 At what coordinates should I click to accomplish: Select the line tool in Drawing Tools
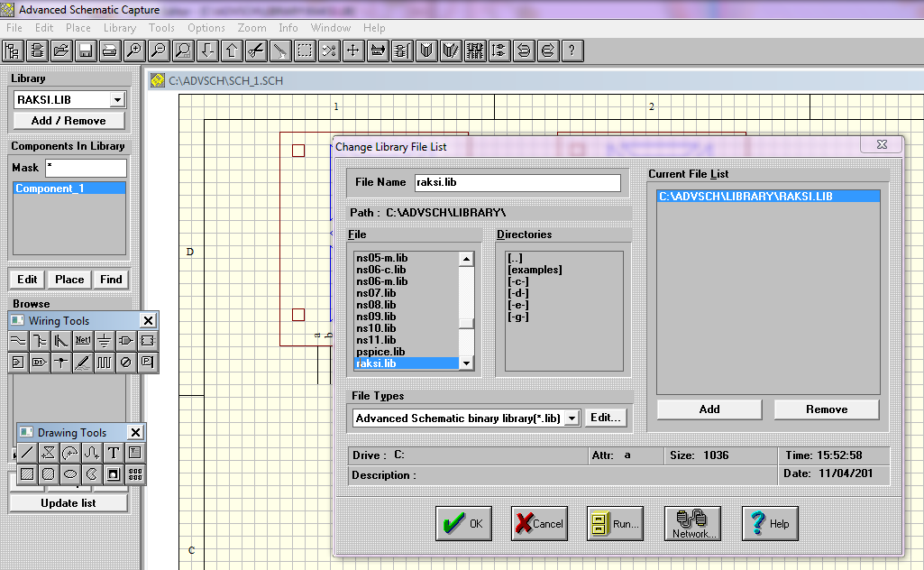pyautogui.click(x=27, y=453)
